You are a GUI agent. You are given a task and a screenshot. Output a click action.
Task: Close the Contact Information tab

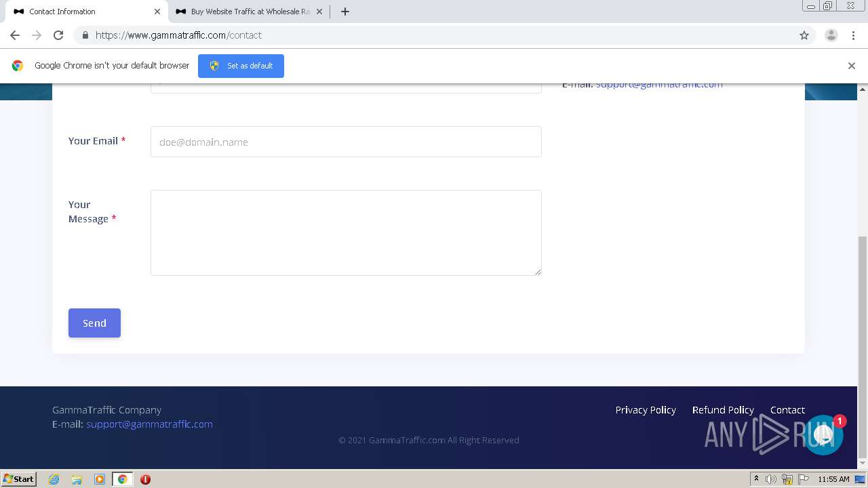pos(157,12)
